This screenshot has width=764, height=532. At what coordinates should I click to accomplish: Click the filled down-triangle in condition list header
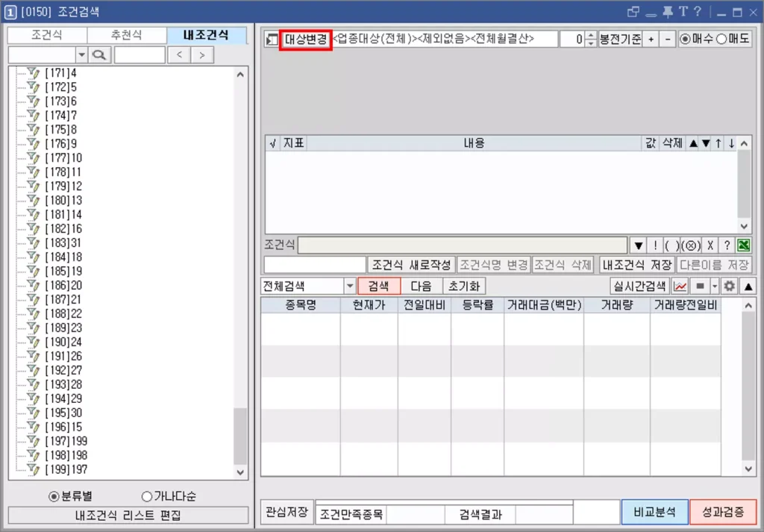[x=706, y=143]
